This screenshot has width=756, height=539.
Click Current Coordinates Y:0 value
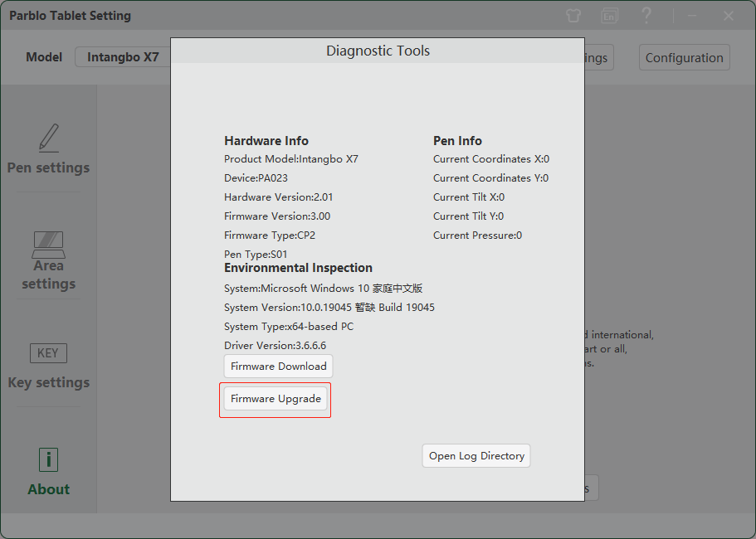click(x=490, y=178)
